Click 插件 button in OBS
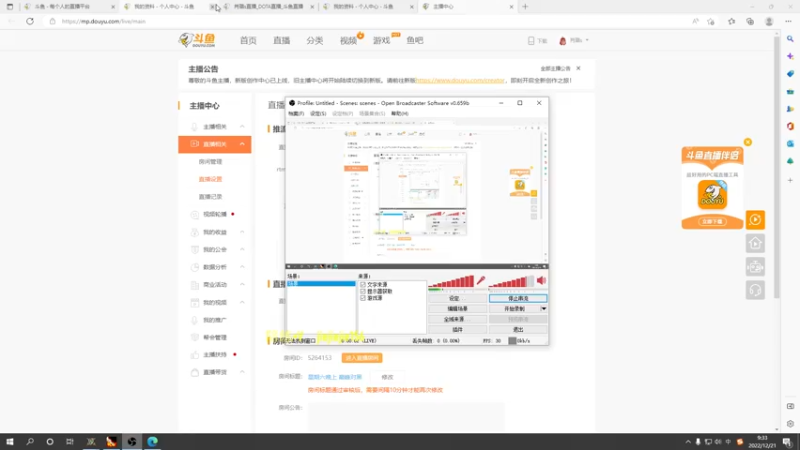 click(457, 330)
